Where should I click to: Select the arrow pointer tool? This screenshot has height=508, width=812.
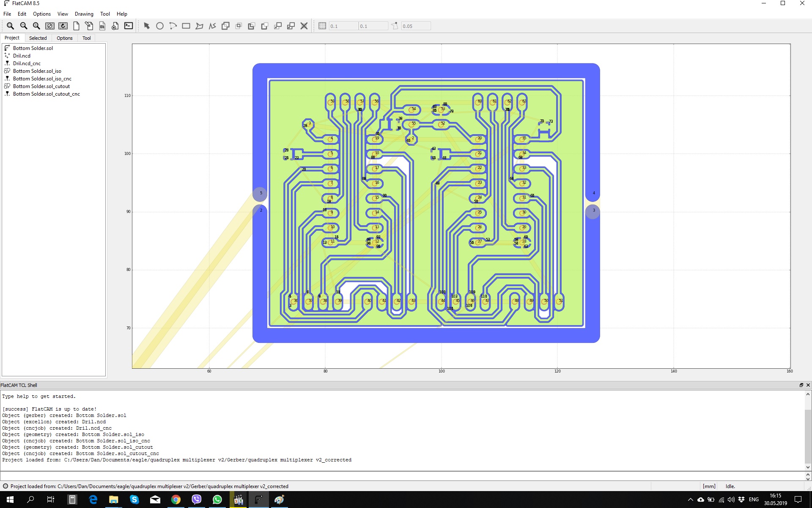click(147, 26)
